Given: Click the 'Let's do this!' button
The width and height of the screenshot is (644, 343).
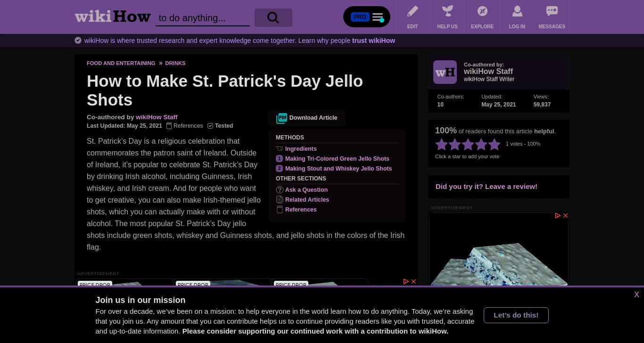Looking at the screenshot, I should 516,315.
